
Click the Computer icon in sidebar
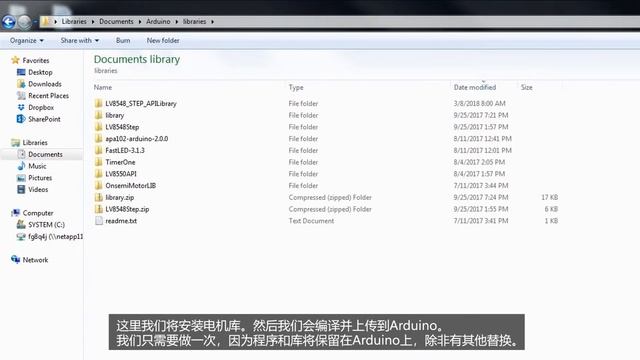click(x=16, y=213)
